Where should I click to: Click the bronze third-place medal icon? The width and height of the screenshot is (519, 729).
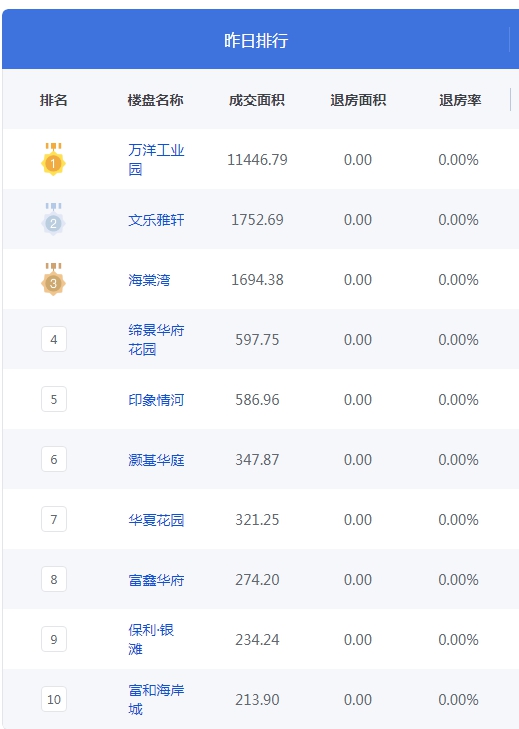(53, 279)
